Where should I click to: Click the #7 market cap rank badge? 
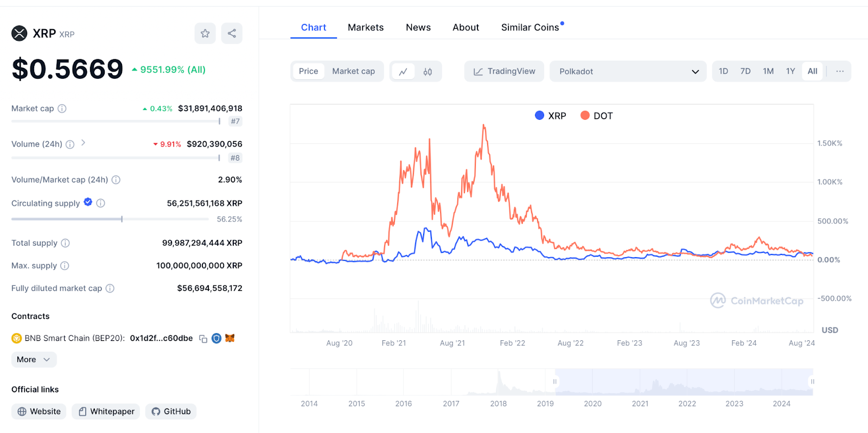point(235,122)
